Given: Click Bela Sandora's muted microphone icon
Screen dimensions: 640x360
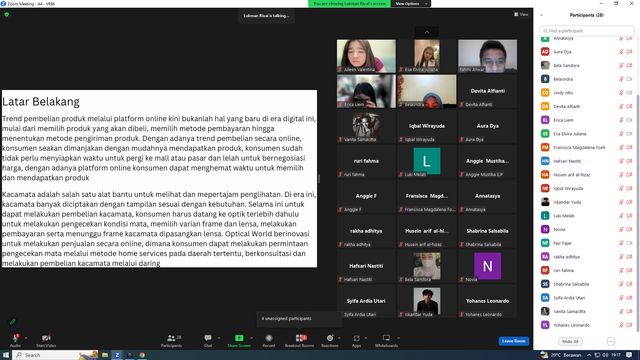Looking at the screenshot, I should pos(621,65).
